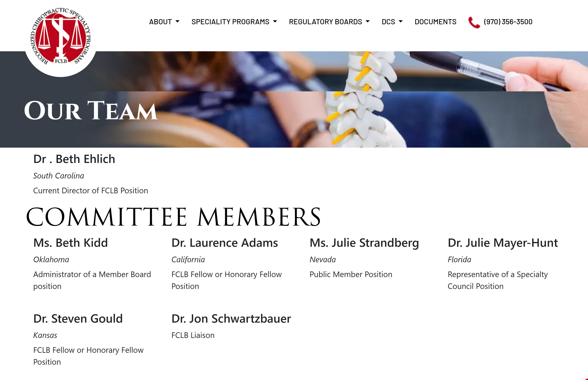The height and width of the screenshot is (380, 588).
Task: Call the (970) 356-3500 phone number
Action: tap(508, 22)
